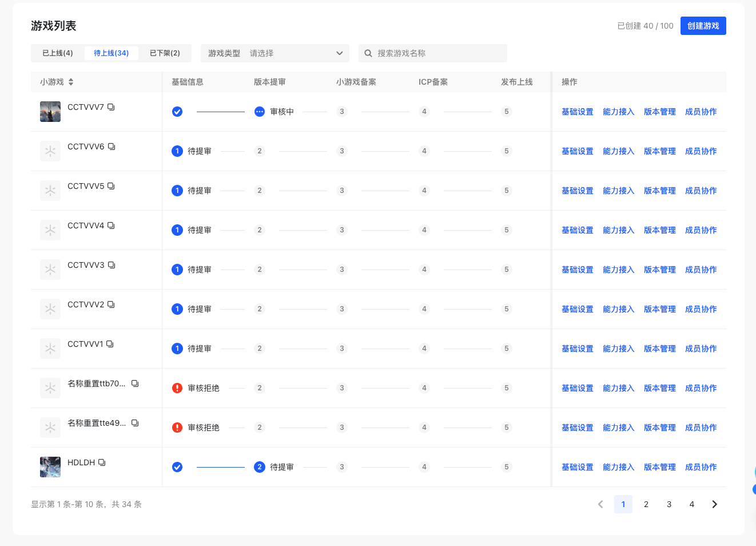Click the blue checkmark step for HDLDH
Image resolution: width=756 pixels, height=546 pixels.
click(x=177, y=467)
